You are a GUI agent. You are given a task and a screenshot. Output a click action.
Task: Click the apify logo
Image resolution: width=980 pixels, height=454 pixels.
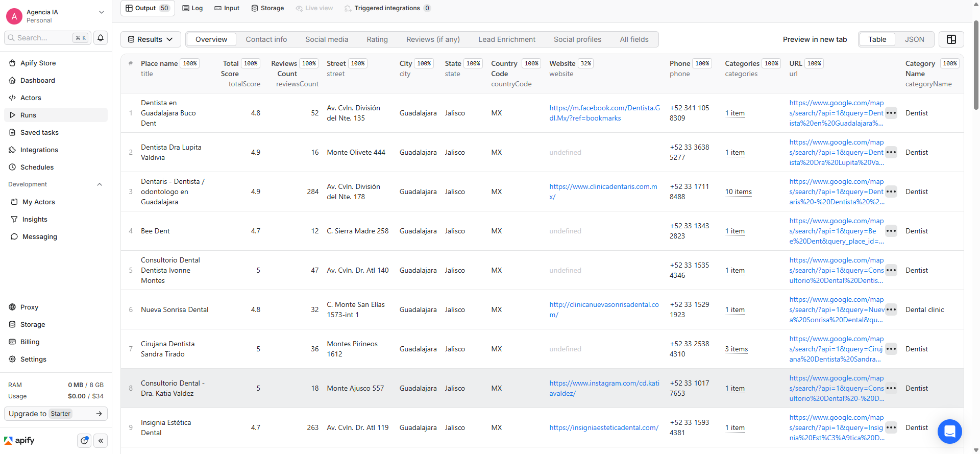(x=19, y=440)
